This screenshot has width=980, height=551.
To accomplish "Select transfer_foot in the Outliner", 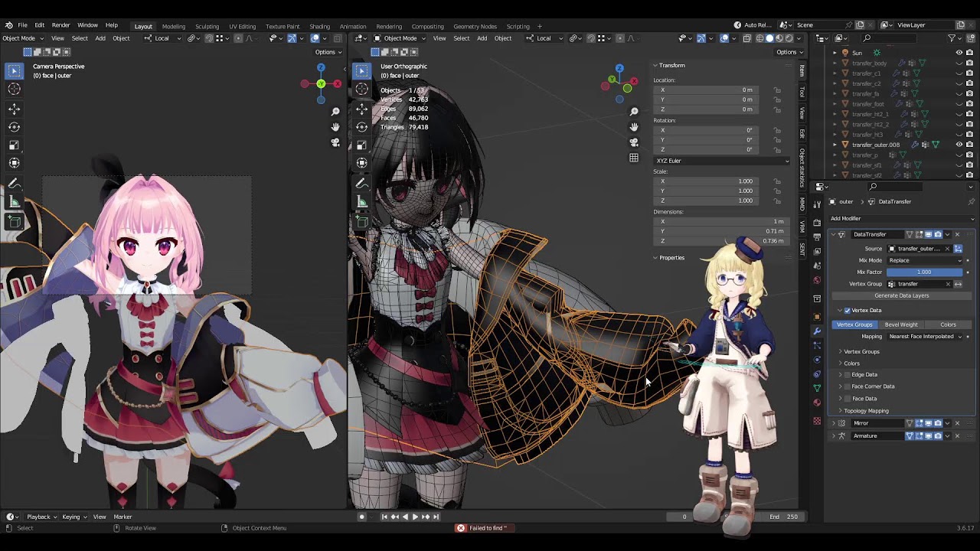I will coord(867,104).
